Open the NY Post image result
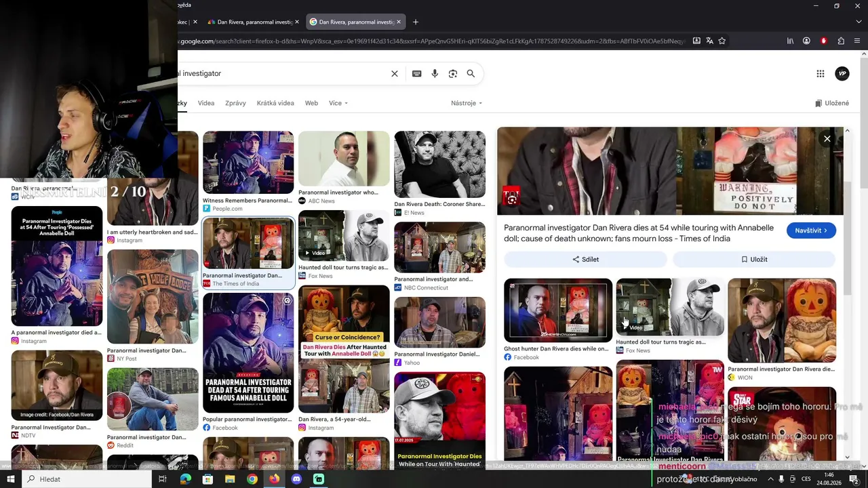Image resolution: width=868 pixels, height=488 pixels. point(153,297)
